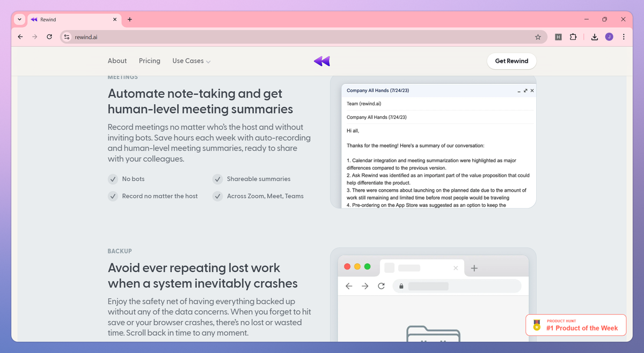
Task: Click the Shareable summaries checkmark icon
Action: tap(217, 179)
